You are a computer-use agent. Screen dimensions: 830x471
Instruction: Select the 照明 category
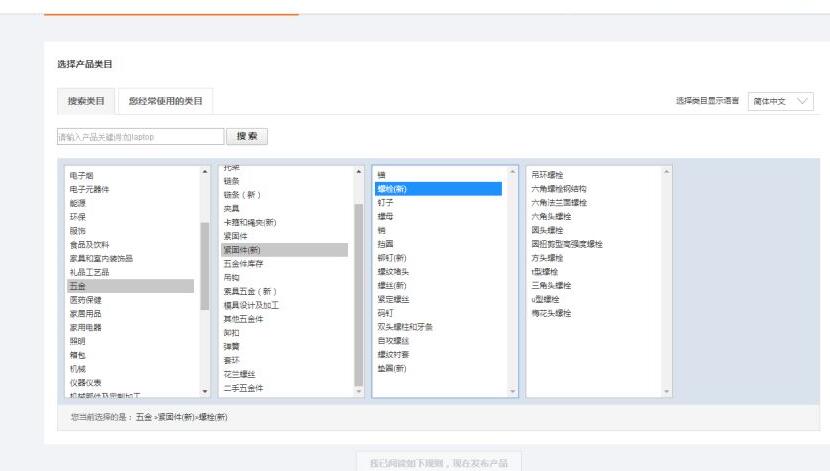point(78,341)
